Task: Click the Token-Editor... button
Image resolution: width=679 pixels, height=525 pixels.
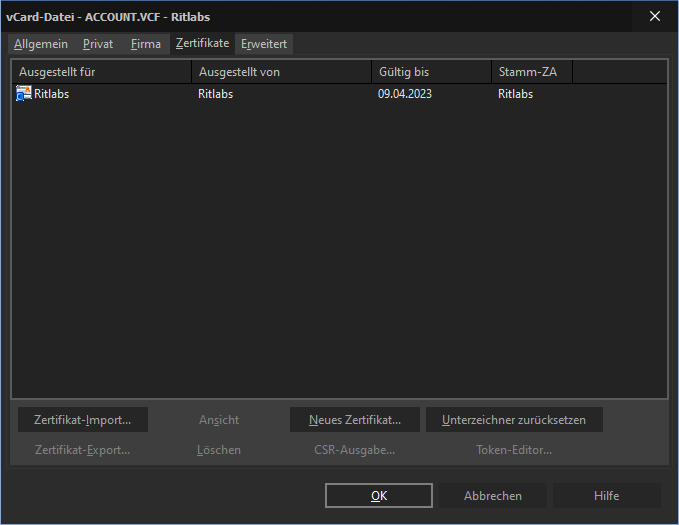Action: (514, 450)
